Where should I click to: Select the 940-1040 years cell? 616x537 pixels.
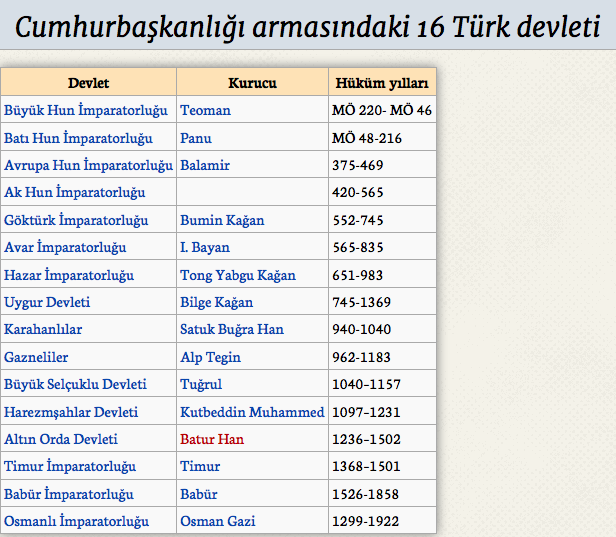pyautogui.click(x=382, y=329)
